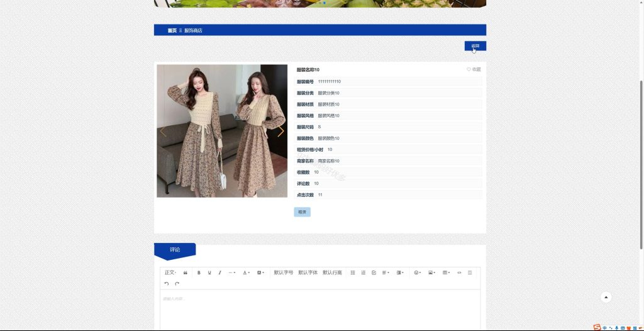Click the page vertical scrollbar
This screenshot has width=644, height=331.
tap(641, 164)
